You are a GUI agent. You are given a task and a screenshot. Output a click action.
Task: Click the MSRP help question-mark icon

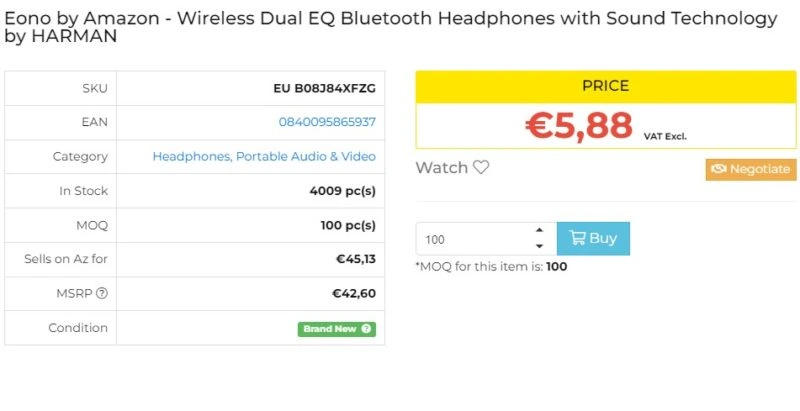pyautogui.click(x=102, y=294)
